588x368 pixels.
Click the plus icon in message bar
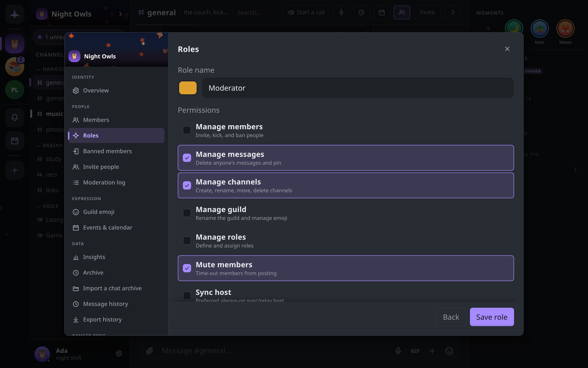pyautogui.click(x=432, y=351)
